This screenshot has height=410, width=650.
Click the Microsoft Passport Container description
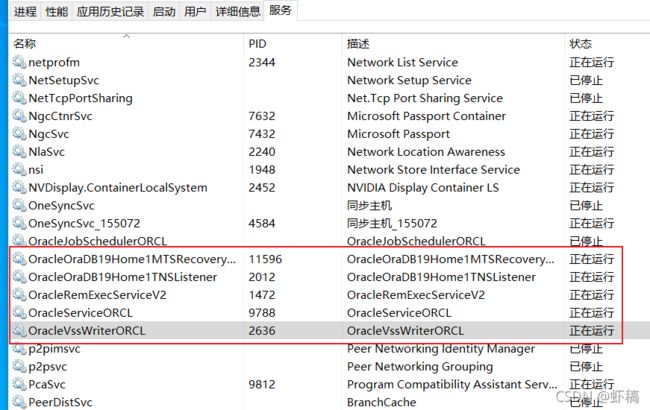click(427, 116)
